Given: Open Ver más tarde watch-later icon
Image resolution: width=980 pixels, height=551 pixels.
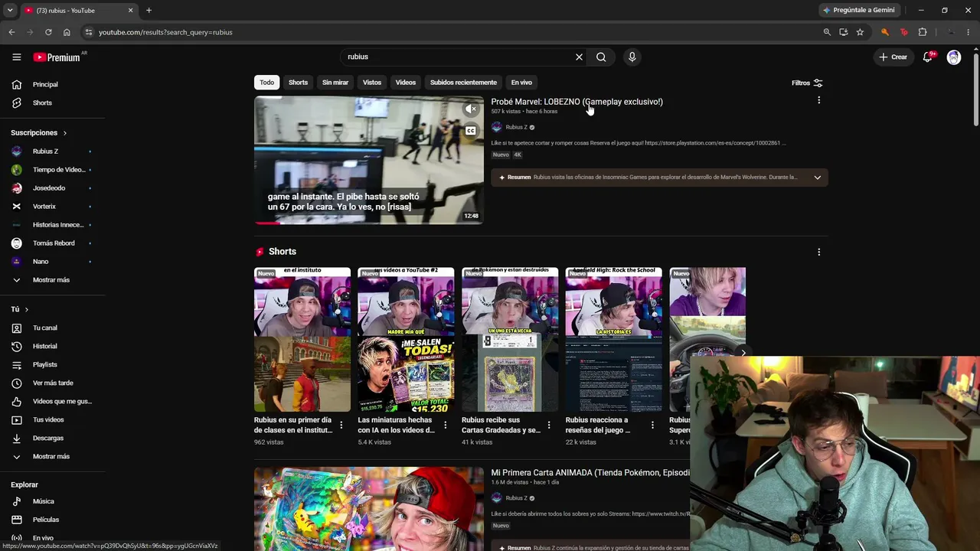Looking at the screenshot, I should tap(17, 383).
